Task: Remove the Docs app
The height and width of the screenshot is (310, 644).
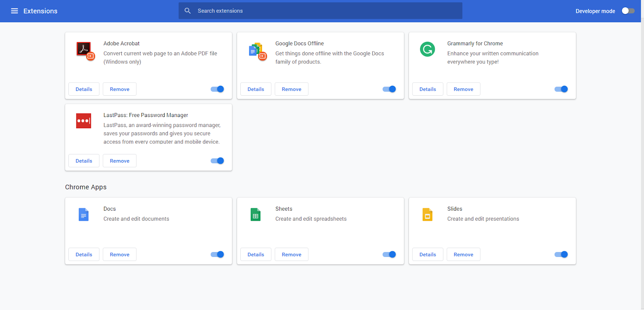Action: [x=120, y=255]
